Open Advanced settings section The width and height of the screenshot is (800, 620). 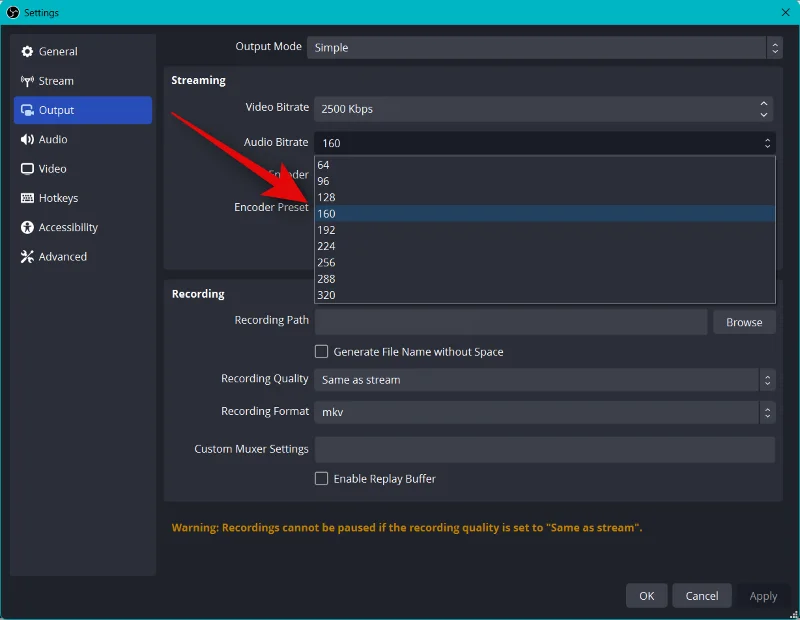click(83, 257)
